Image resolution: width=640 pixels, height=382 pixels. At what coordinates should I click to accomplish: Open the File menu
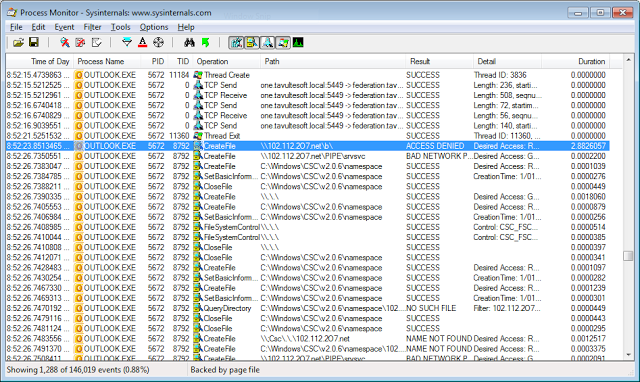click(x=16, y=27)
